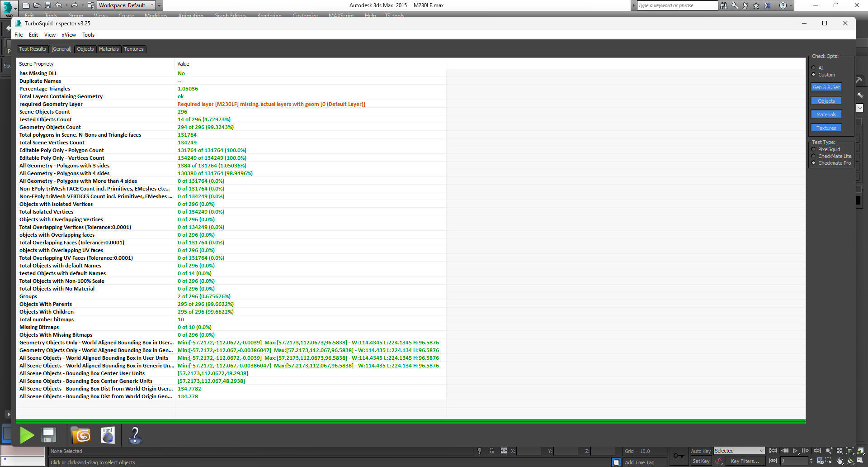Switch to the Test Results tab
868x467 pixels.
(x=32, y=49)
